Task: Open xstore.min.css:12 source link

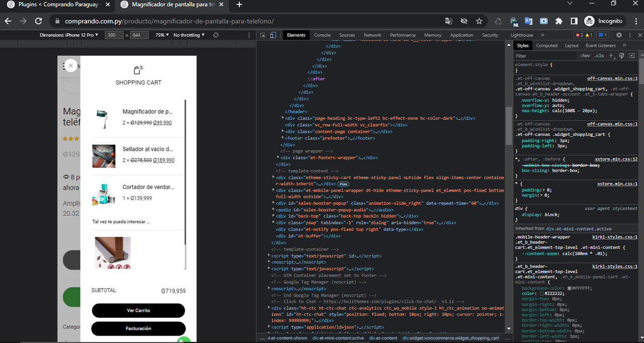Action: tap(616, 159)
